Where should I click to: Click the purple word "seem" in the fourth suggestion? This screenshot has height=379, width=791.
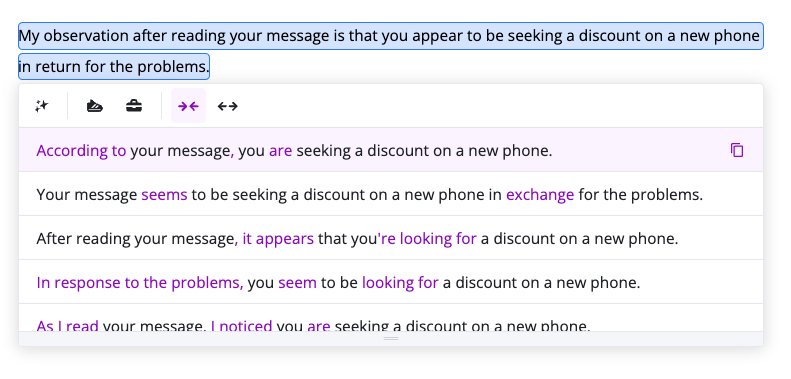click(297, 283)
